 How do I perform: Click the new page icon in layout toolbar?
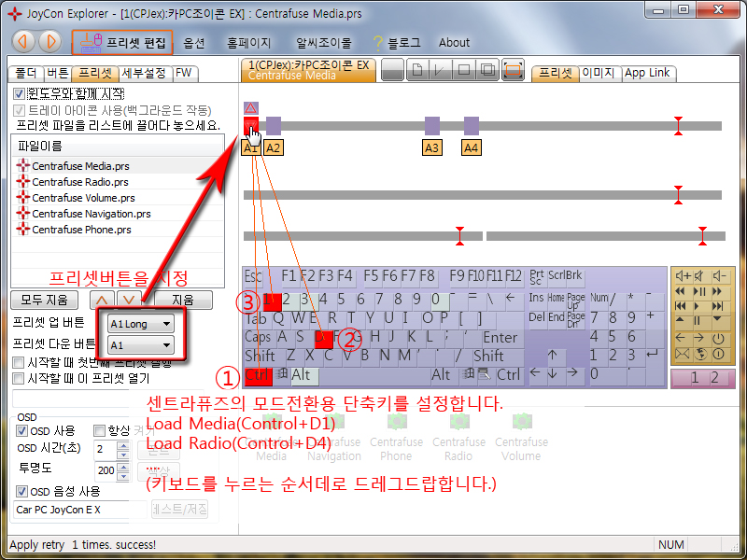pyautogui.click(x=417, y=71)
